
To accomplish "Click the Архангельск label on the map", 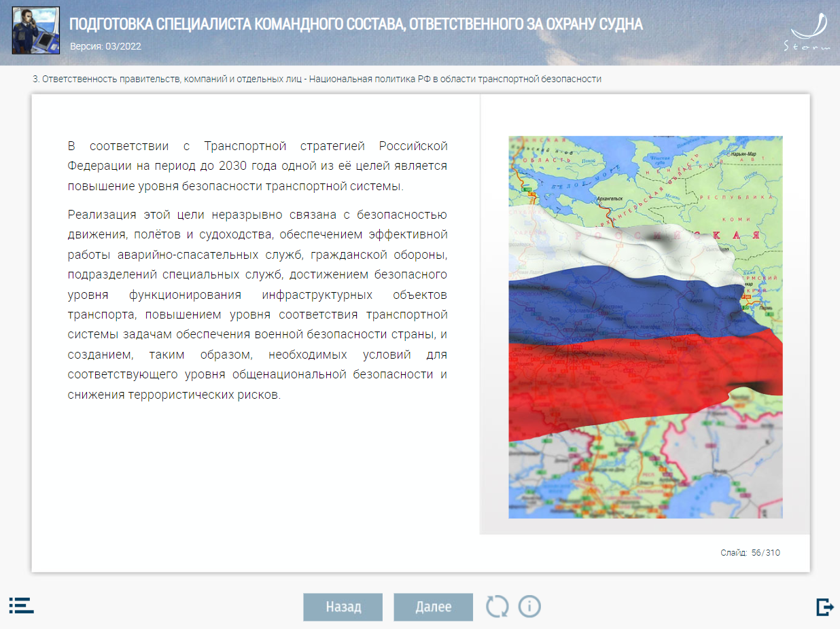I will 609,200.
